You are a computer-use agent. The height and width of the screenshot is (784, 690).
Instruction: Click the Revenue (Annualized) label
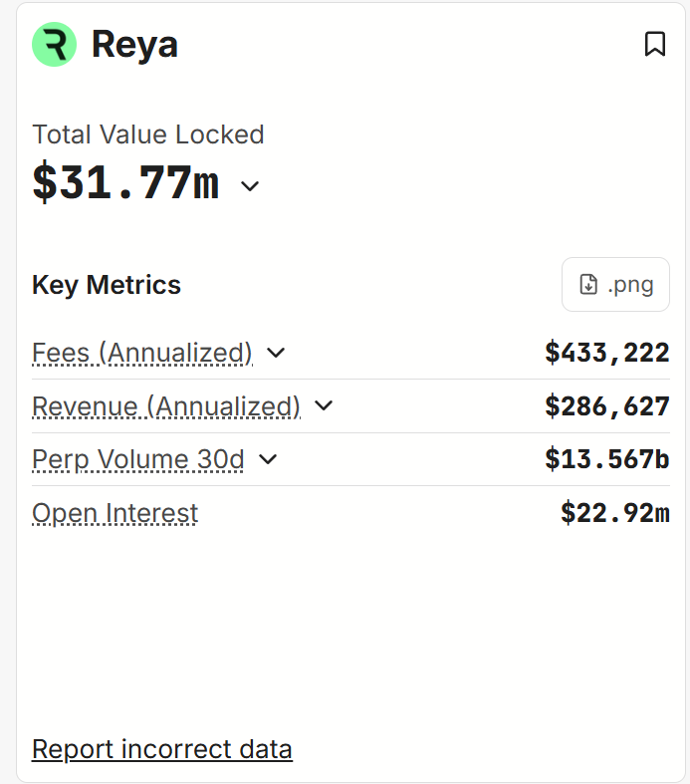[x=166, y=406]
